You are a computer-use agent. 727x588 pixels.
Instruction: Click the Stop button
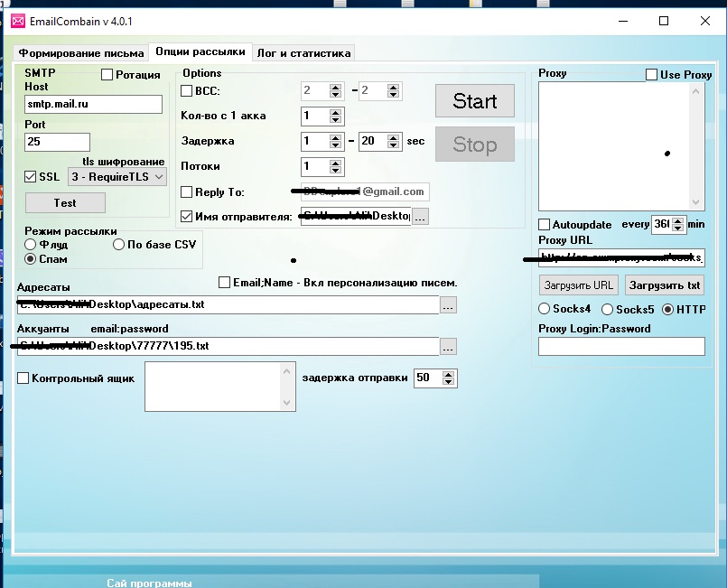pyautogui.click(x=475, y=145)
